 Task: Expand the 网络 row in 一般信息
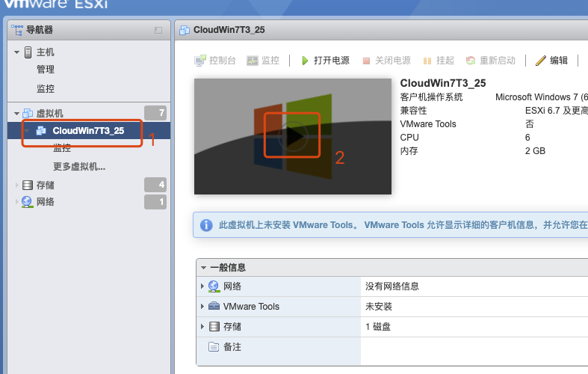[202, 286]
